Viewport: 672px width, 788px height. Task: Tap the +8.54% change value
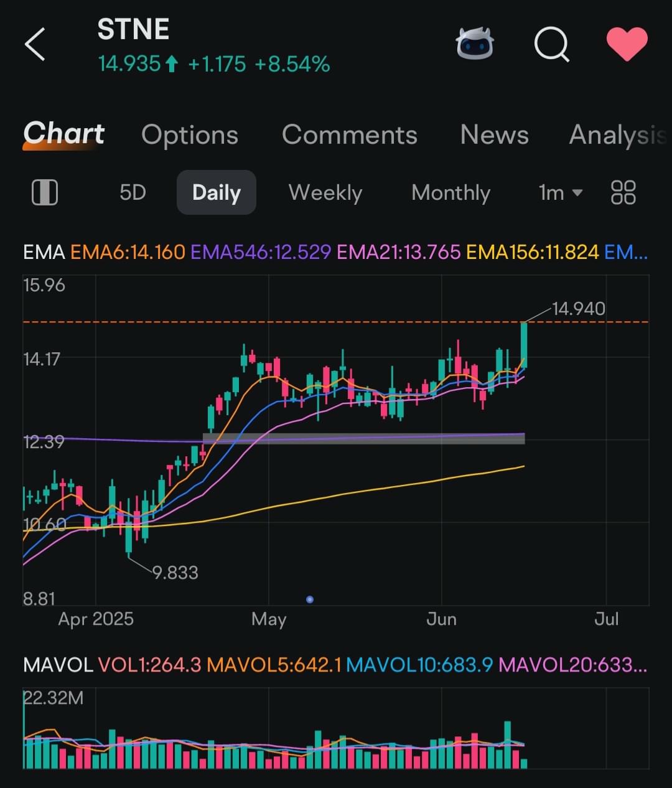292,63
